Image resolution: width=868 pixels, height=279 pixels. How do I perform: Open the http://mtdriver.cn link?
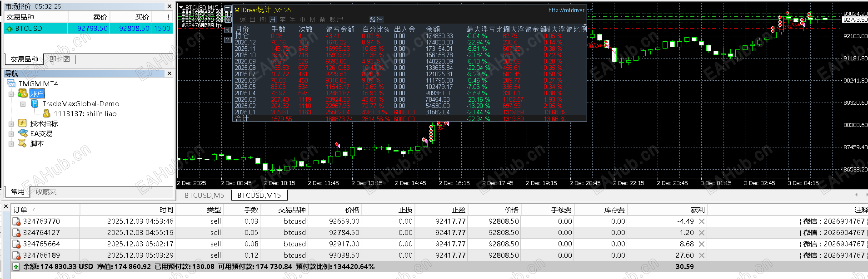tap(570, 10)
